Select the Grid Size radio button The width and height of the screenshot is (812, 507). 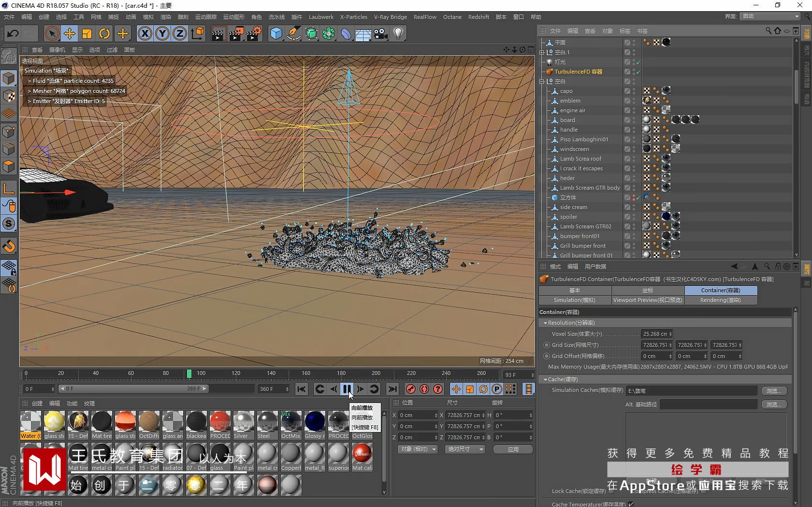(547, 345)
